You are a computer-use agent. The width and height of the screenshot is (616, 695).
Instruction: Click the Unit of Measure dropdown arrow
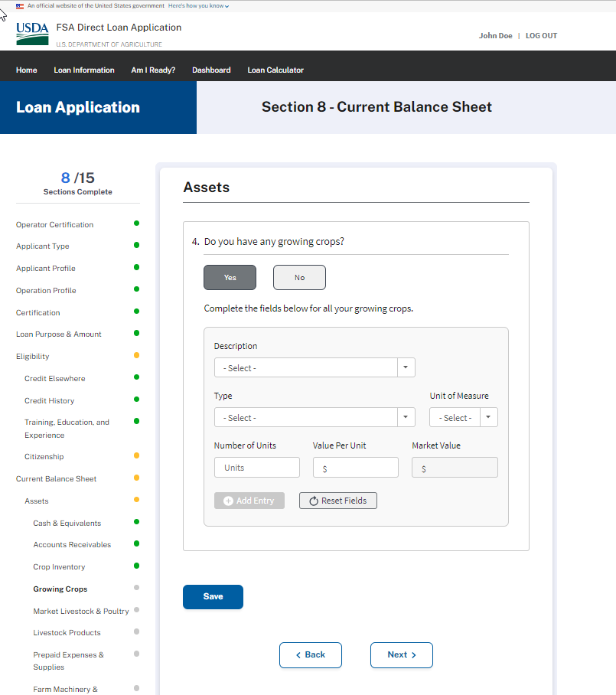(488, 417)
